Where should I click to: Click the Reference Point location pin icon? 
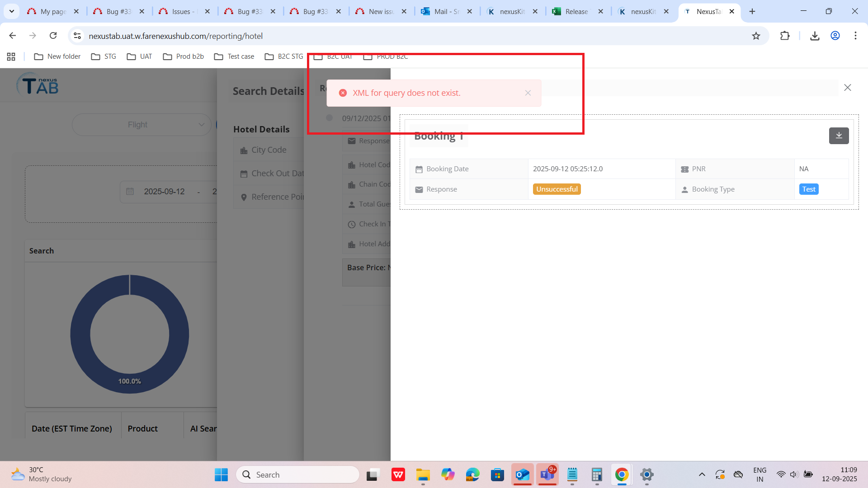244,197
